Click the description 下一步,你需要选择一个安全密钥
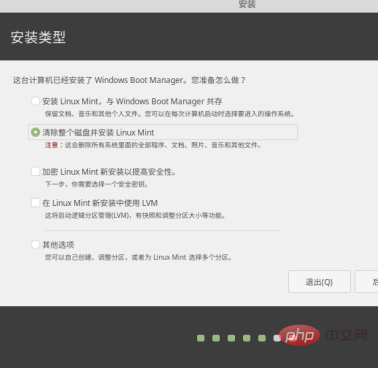 97,184
